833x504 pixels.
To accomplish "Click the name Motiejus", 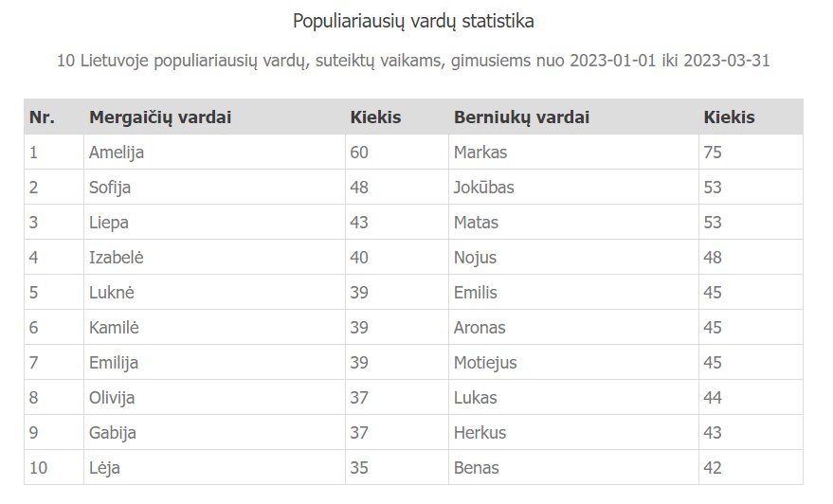I will click(x=485, y=363).
